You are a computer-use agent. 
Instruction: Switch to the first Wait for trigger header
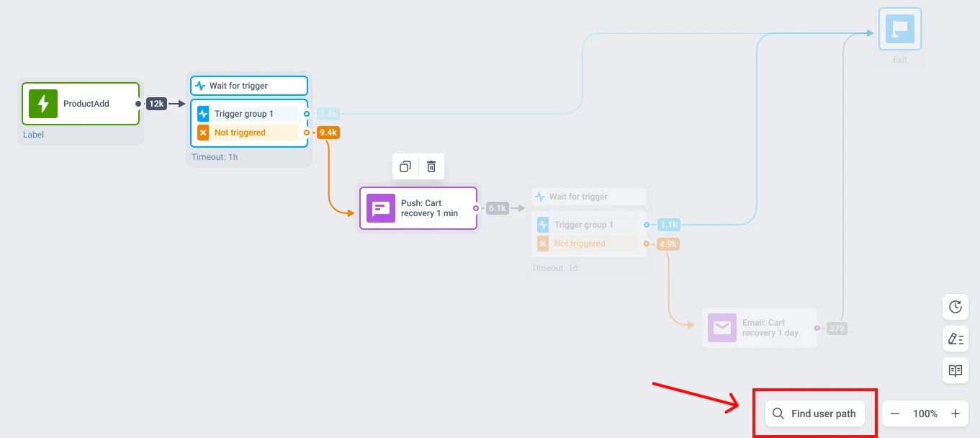point(248,85)
